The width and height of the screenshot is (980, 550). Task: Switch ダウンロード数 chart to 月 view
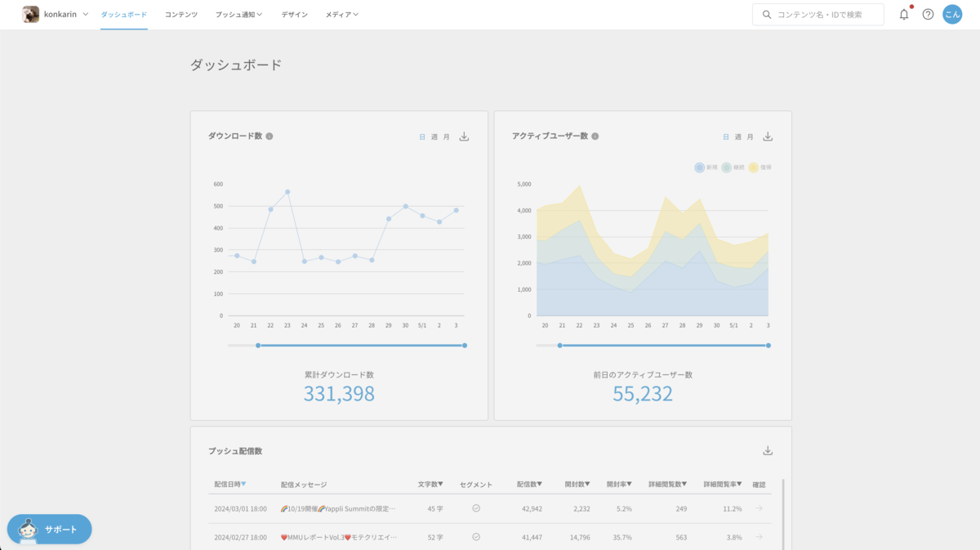447,137
